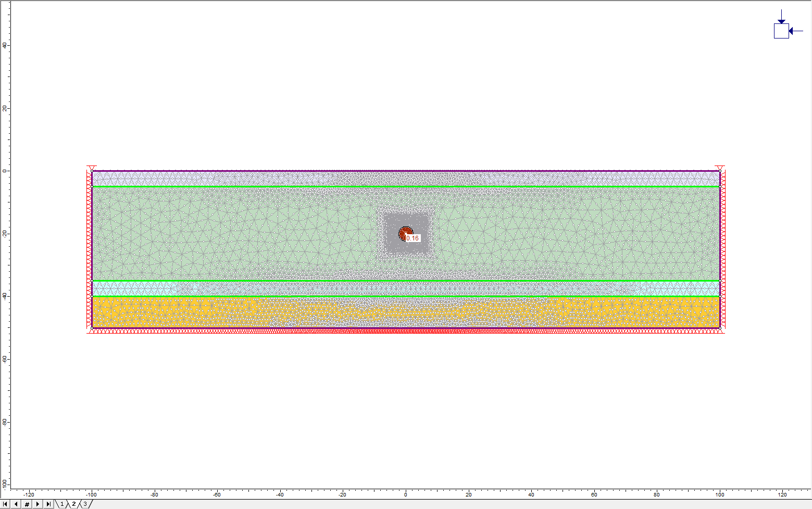Click the left boundary restraint column
This screenshot has width=812, height=509.
89,250
